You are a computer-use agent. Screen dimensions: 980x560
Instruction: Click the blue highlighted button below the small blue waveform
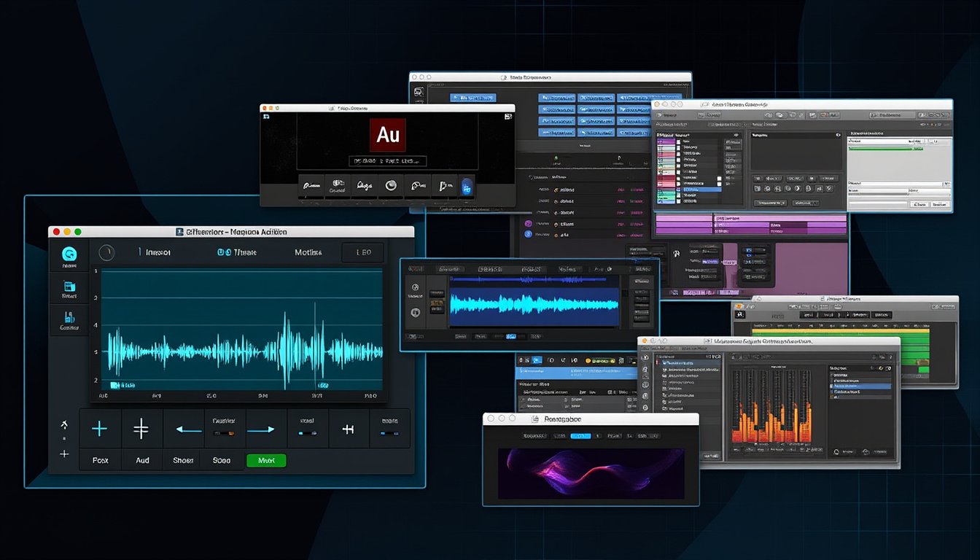(511, 337)
